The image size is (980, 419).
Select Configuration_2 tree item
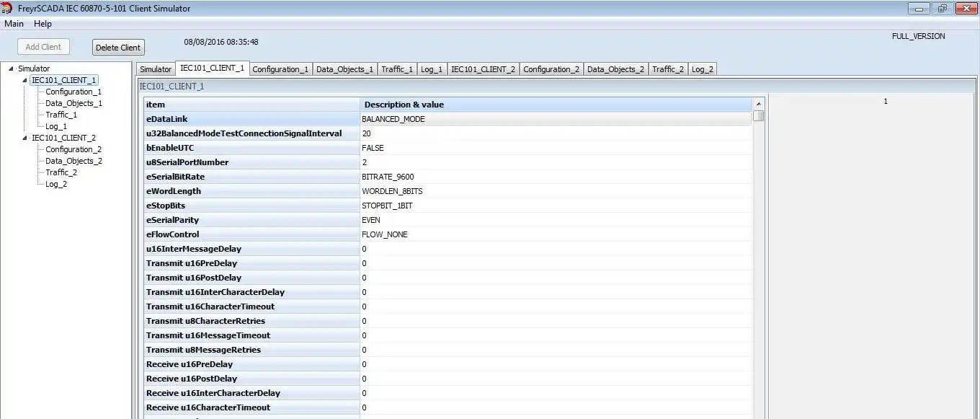coord(73,149)
